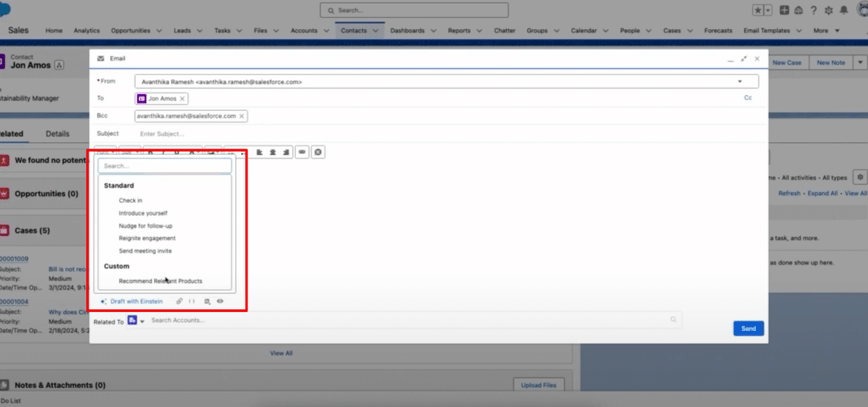Click the insert template icon
868x407 pixels.
point(207,301)
